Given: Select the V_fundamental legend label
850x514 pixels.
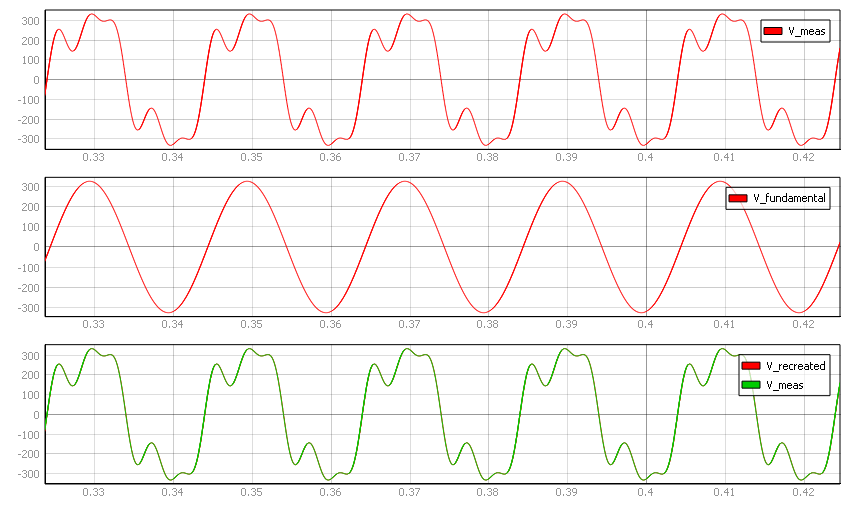Looking at the screenshot, I should tap(789, 198).
